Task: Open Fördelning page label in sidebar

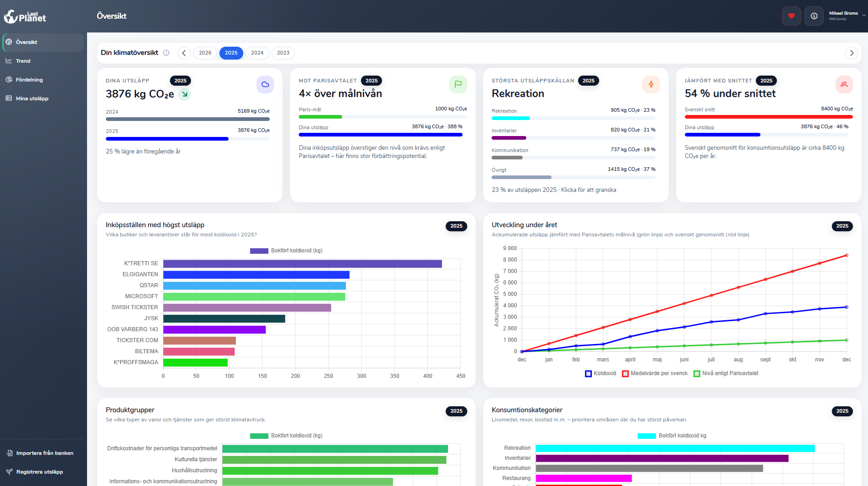Action: pyautogui.click(x=29, y=80)
